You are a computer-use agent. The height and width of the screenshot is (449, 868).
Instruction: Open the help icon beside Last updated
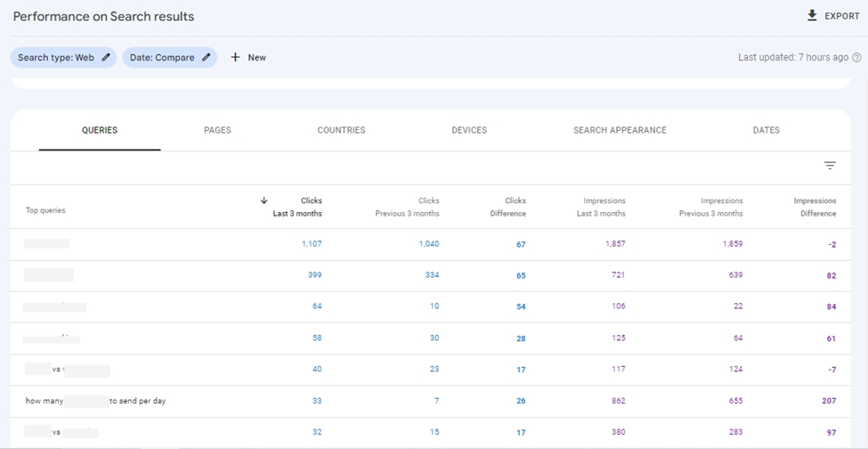tap(856, 58)
